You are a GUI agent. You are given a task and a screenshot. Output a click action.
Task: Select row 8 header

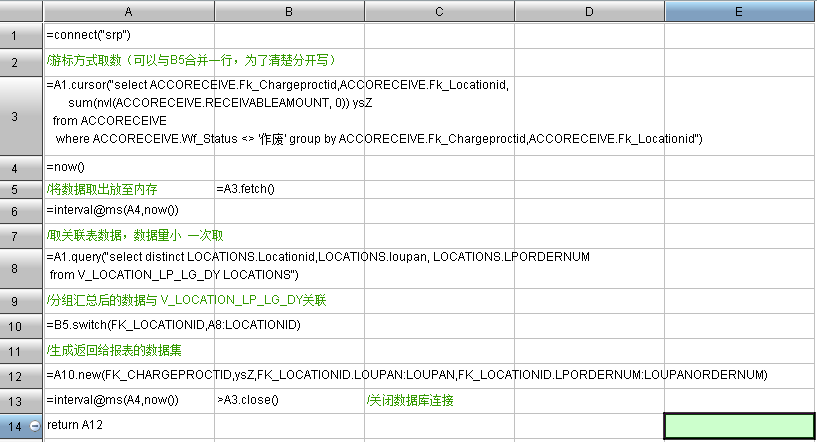point(21,268)
